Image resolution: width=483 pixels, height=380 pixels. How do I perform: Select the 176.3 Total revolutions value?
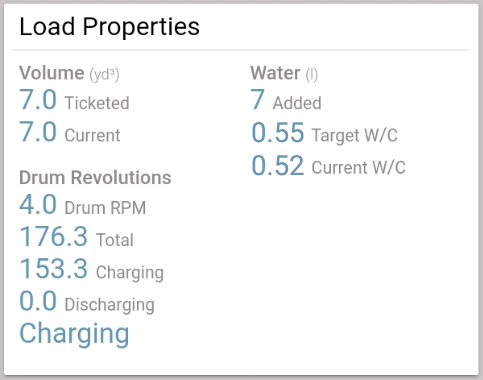coord(54,237)
